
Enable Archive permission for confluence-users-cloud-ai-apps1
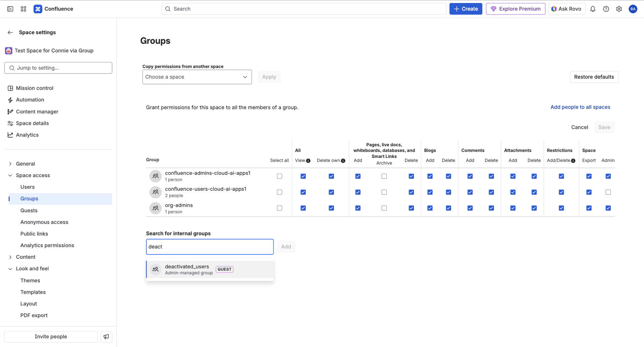tap(384, 192)
